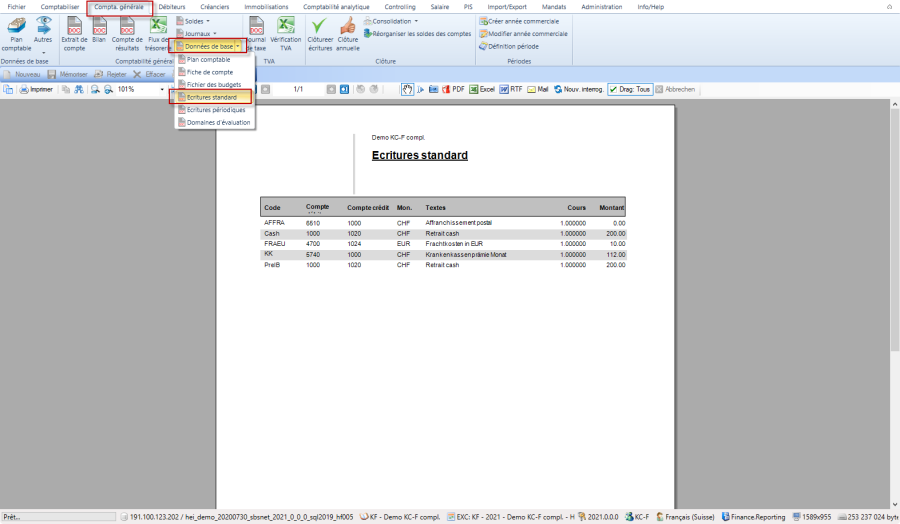Open the Import/Export tab
The width and height of the screenshot is (900, 524).
point(507,7)
